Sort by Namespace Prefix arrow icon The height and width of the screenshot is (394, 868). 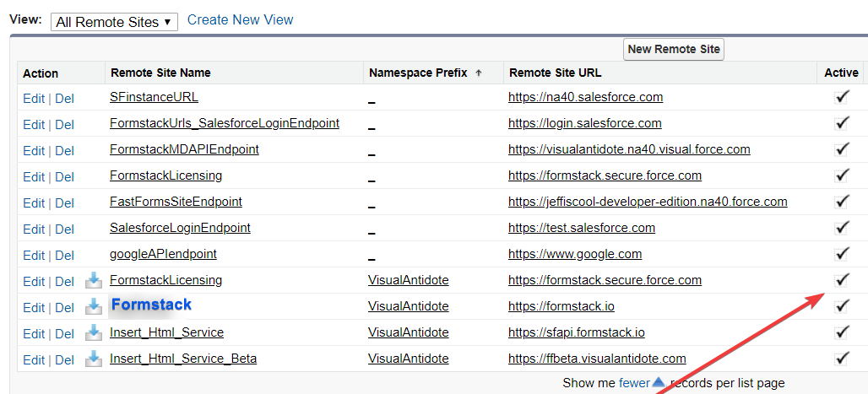point(479,73)
